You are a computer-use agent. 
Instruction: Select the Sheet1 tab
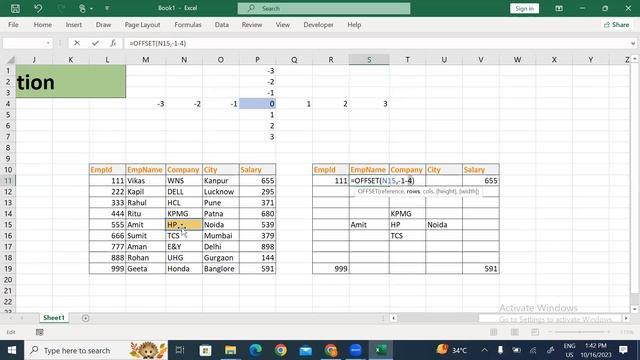pyautogui.click(x=54, y=318)
